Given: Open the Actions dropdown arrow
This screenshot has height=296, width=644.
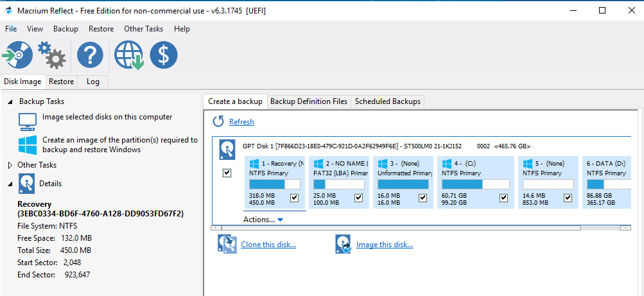Looking at the screenshot, I should pos(280,220).
